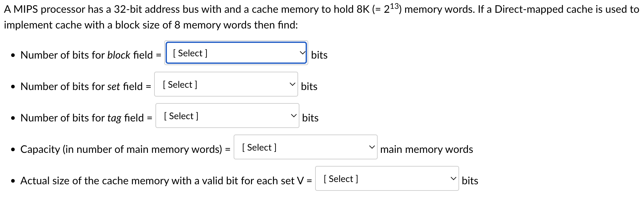Click the chevron on the block field dropdown
The height and width of the screenshot is (199, 644).
302,52
